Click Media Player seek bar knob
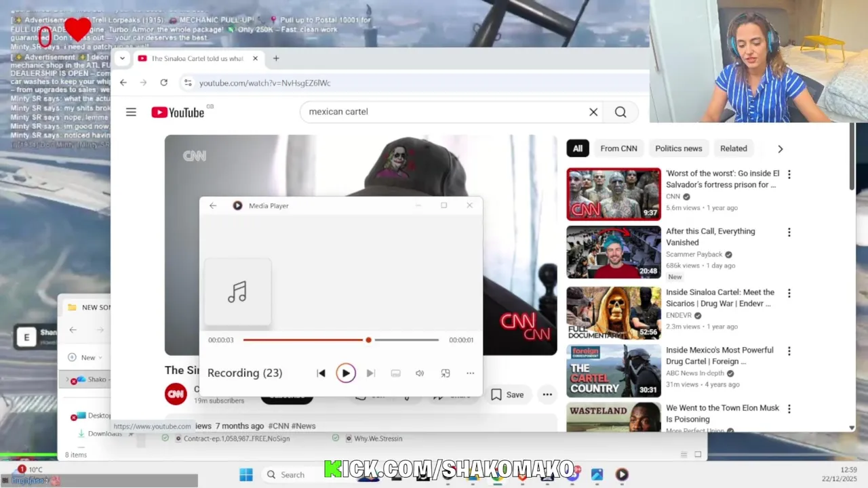Image resolution: width=868 pixels, height=488 pixels. [368, 340]
